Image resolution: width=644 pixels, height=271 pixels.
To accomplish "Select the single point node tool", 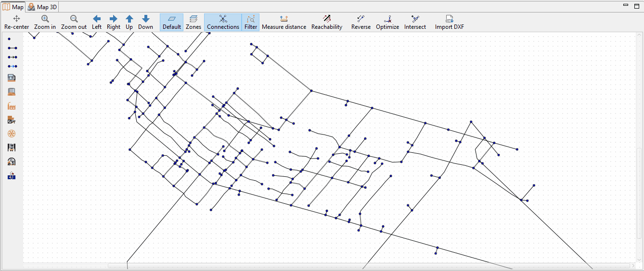I will pyautogui.click(x=9, y=38).
